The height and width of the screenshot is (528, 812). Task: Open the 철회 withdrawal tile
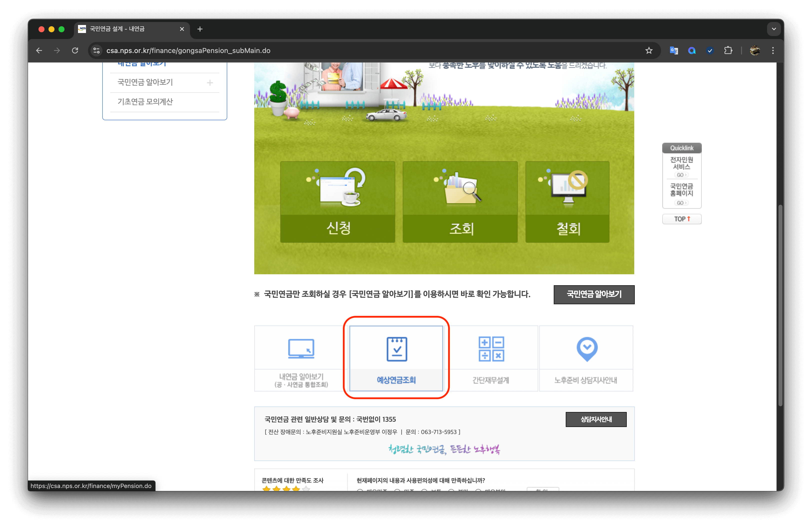[x=567, y=202]
